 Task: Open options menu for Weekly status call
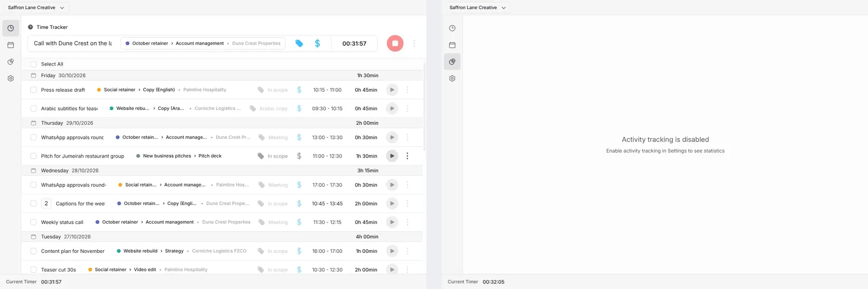coord(407,222)
